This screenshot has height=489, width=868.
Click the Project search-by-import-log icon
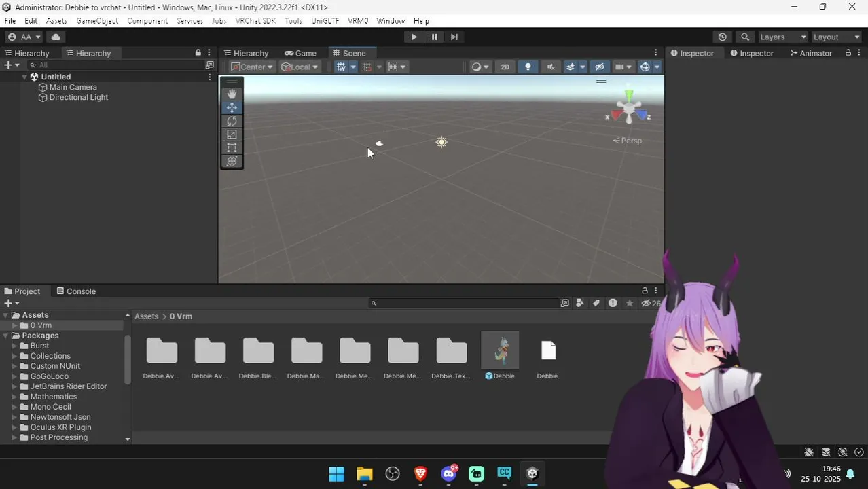click(x=613, y=303)
